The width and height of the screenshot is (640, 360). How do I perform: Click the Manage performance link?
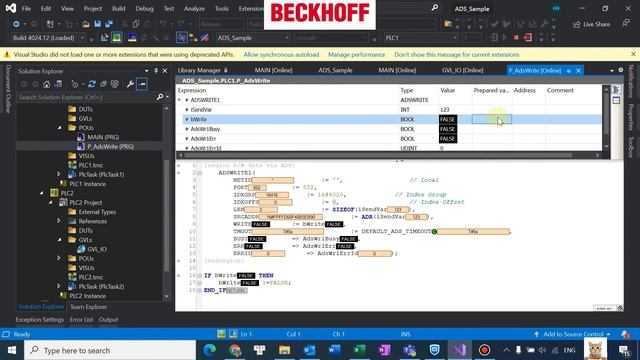[x=356, y=54]
